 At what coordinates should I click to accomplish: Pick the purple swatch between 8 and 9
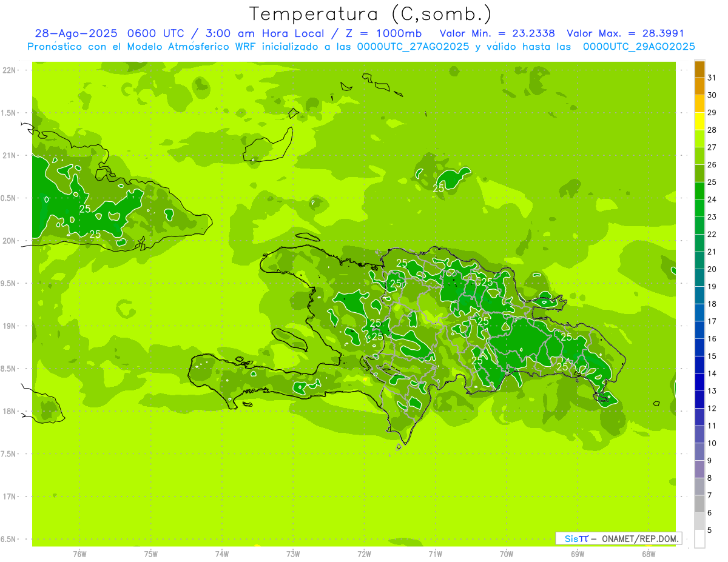(699, 470)
